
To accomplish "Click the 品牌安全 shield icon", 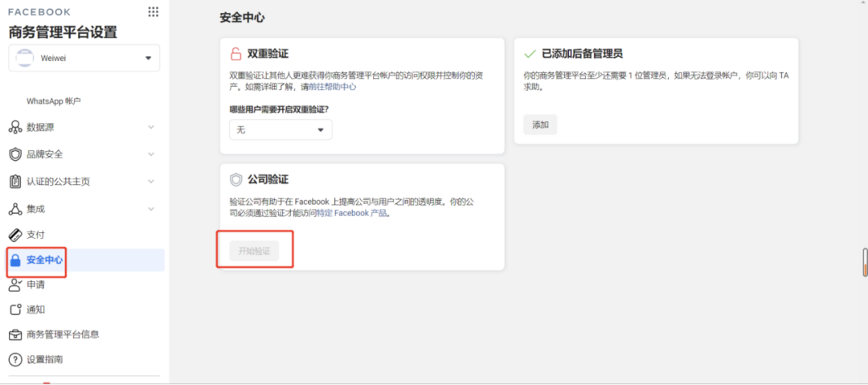I will [15, 154].
